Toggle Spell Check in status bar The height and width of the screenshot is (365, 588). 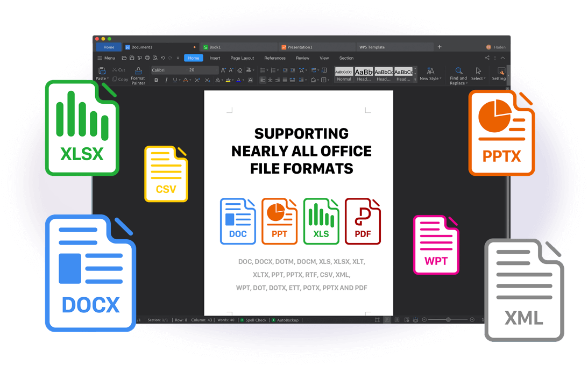click(253, 320)
